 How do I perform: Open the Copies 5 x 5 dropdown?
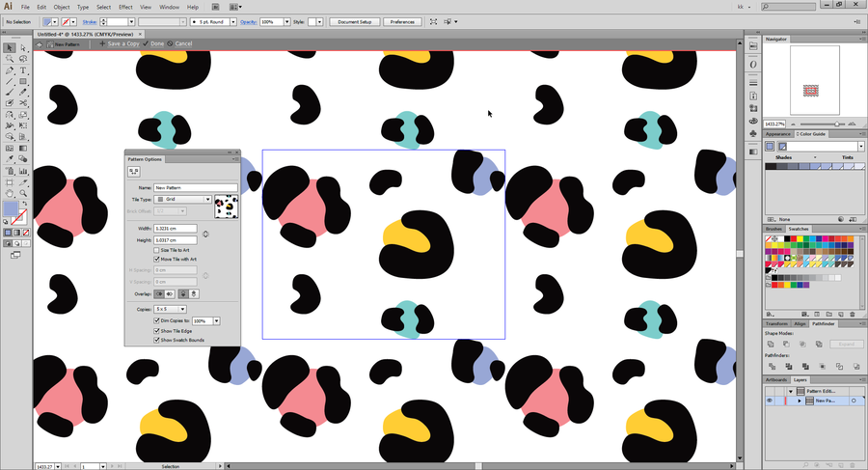coord(170,309)
